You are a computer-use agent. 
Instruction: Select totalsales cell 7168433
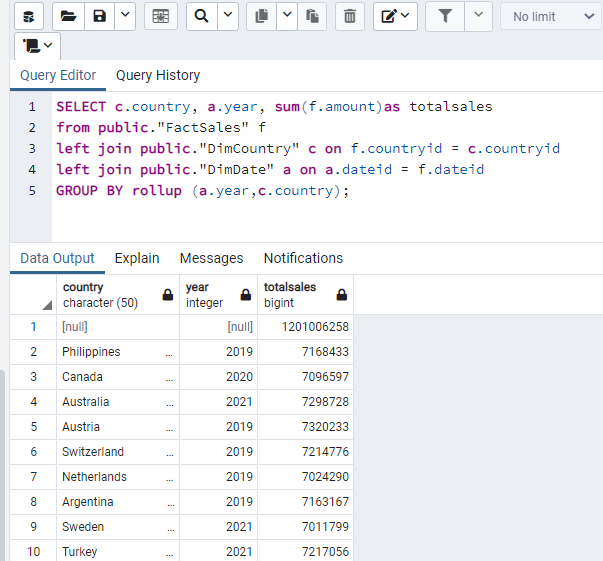tap(305, 352)
